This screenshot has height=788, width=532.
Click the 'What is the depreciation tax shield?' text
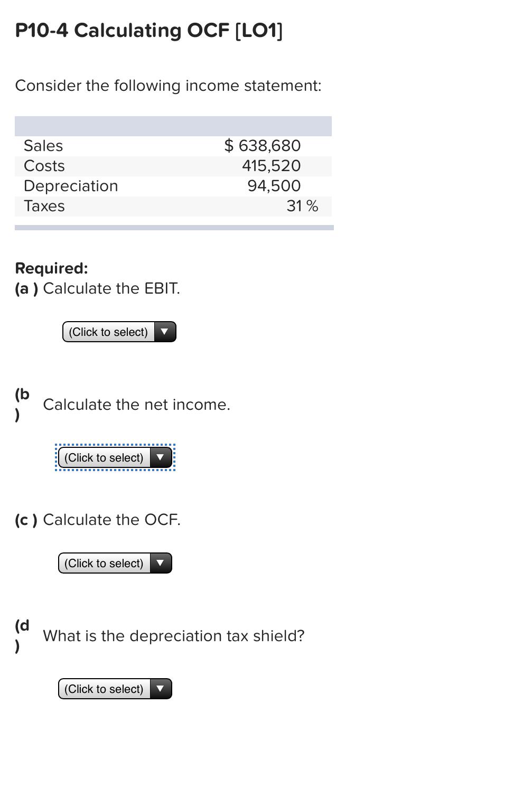click(174, 636)
